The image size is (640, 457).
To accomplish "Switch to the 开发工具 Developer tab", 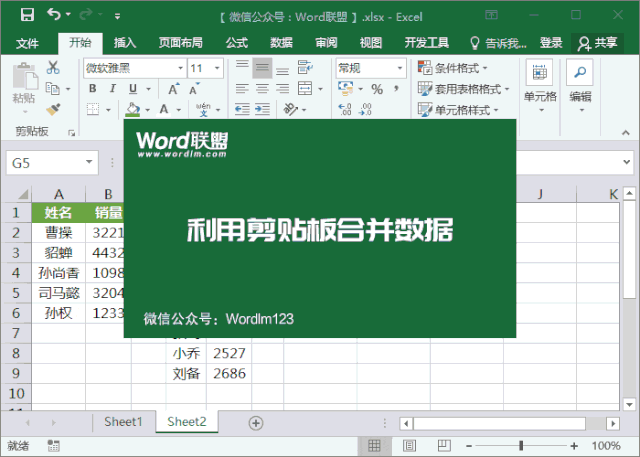I will (x=427, y=43).
